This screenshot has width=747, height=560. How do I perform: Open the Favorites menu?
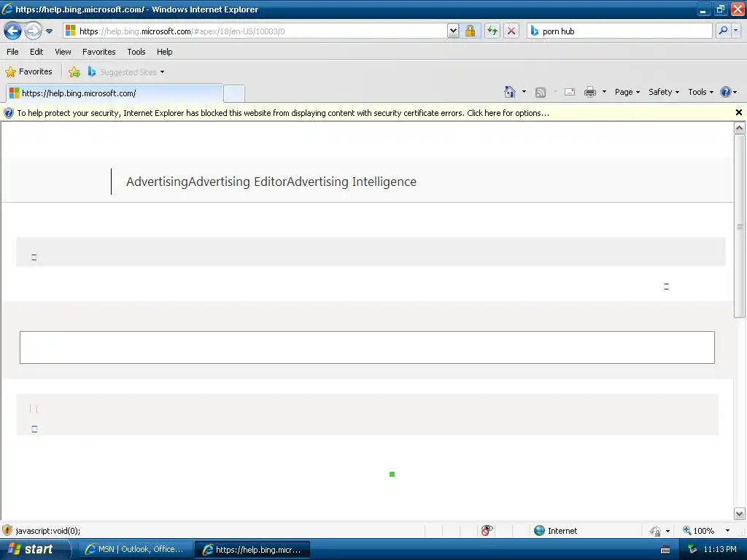(x=99, y=52)
